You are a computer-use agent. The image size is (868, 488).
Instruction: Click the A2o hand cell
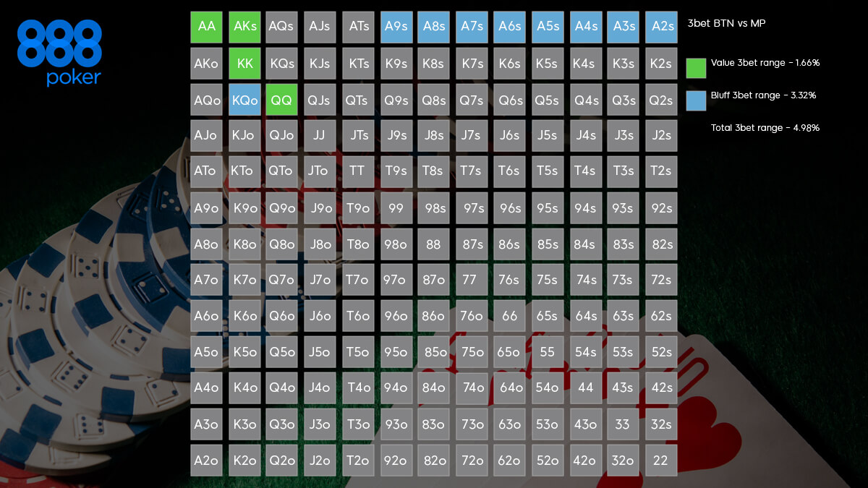coord(206,461)
